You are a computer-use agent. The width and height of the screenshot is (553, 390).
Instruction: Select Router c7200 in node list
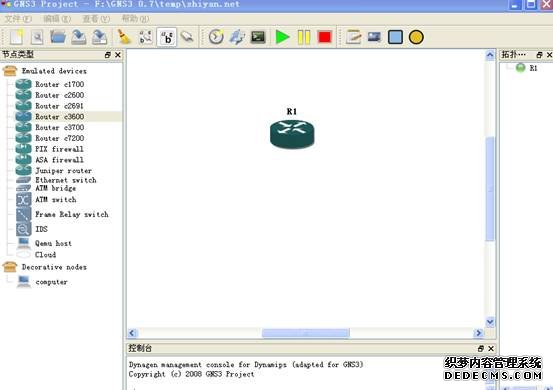[60, 138]
